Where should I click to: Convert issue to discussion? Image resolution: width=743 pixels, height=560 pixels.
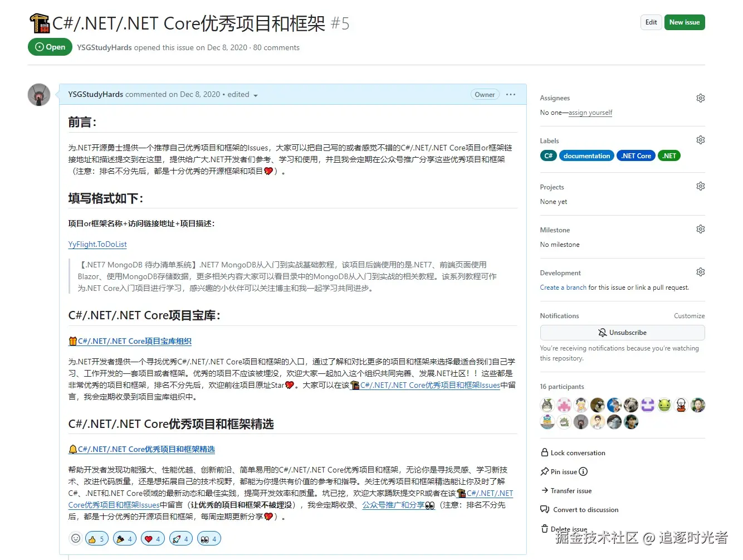(x=585, y=510)
